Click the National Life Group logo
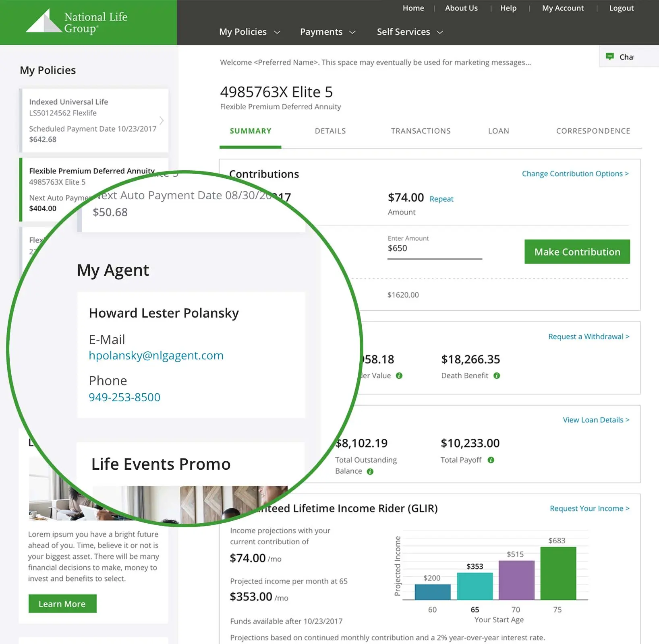The height and width of the screenshot is (644, 659). (77, 22)
